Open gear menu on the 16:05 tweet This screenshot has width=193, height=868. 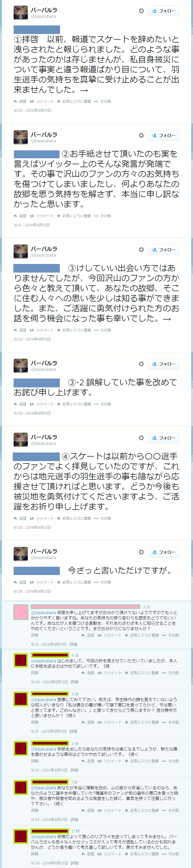(x=141, y=552)
